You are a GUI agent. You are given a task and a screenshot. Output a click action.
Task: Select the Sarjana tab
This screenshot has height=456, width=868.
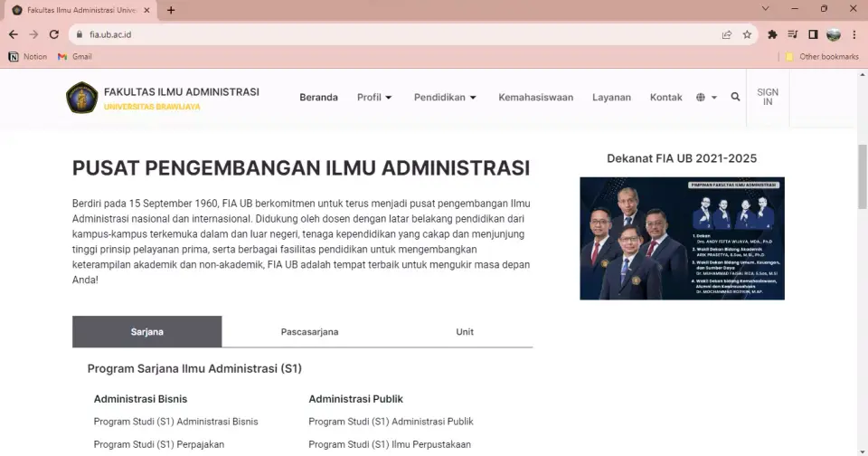click(146, 331)
